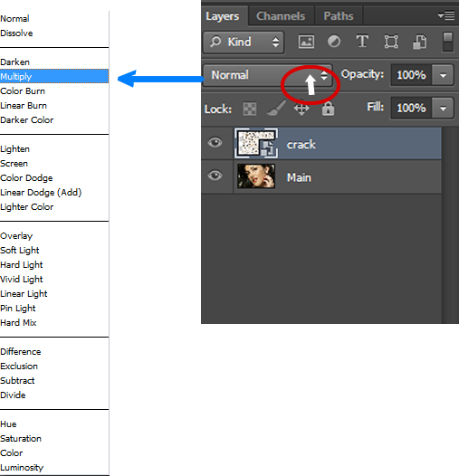Choose Screen blend mode

coord(14,164)
